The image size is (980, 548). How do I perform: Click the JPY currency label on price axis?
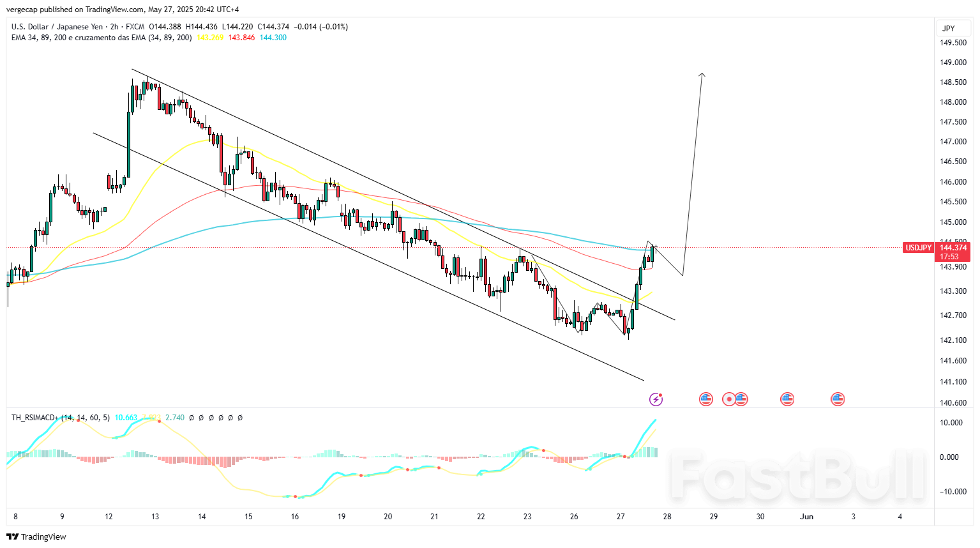point(949,28)
